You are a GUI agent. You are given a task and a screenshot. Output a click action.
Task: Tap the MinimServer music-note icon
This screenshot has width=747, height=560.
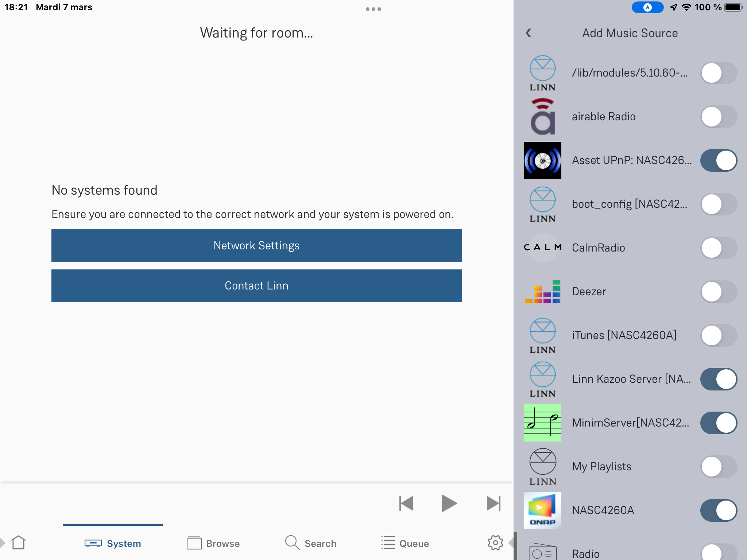pyautogui.click(x=542, y=423)
